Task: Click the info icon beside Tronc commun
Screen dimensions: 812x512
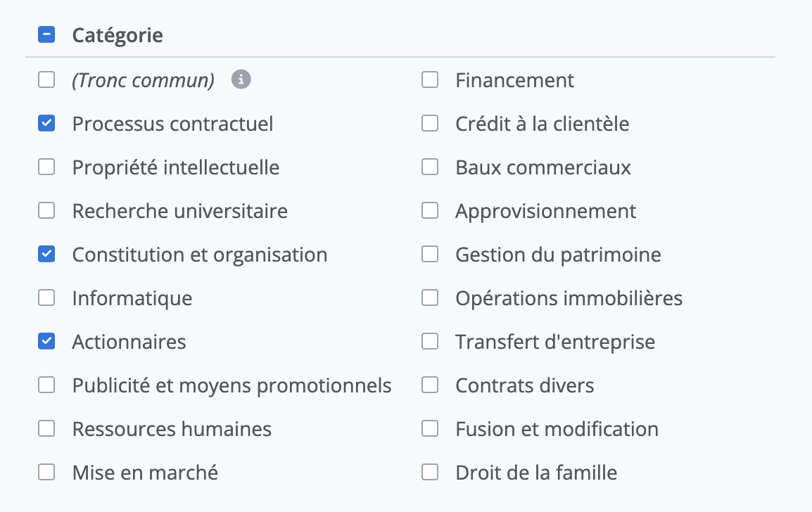Action: [241, 80]
